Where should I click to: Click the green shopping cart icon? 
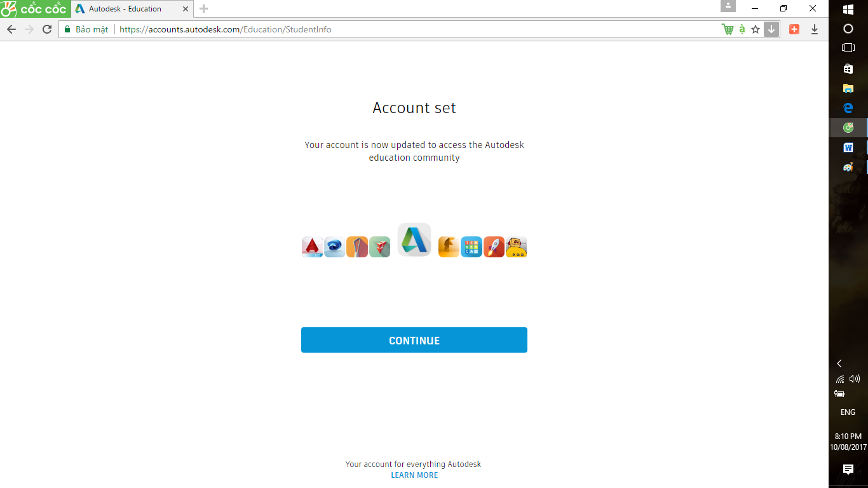click(x=728, y=29)
